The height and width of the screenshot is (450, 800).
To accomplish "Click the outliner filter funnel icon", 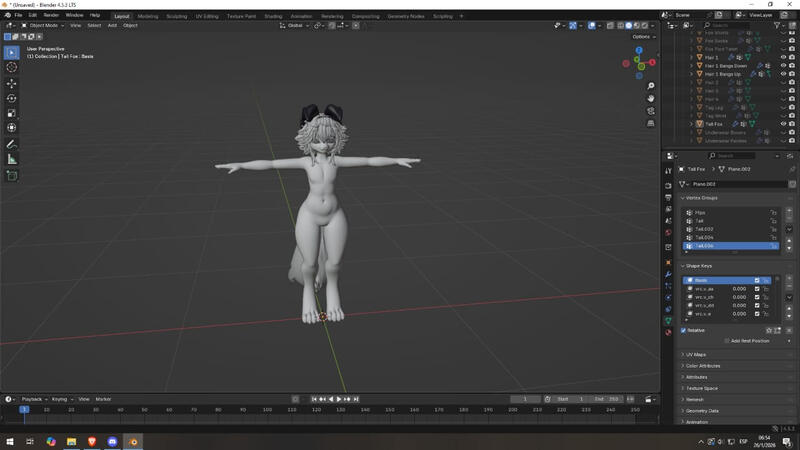I will (777, 25).
